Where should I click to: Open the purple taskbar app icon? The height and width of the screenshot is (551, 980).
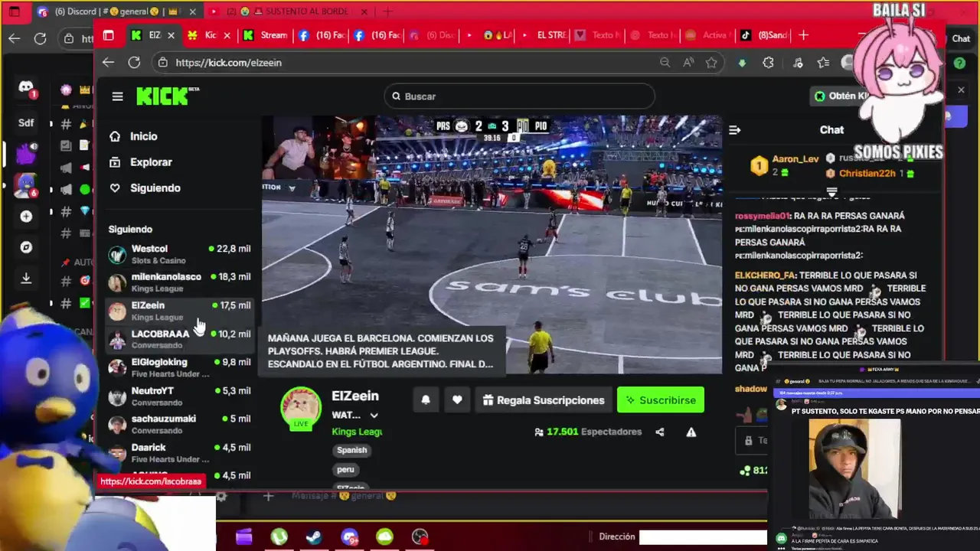243,537
